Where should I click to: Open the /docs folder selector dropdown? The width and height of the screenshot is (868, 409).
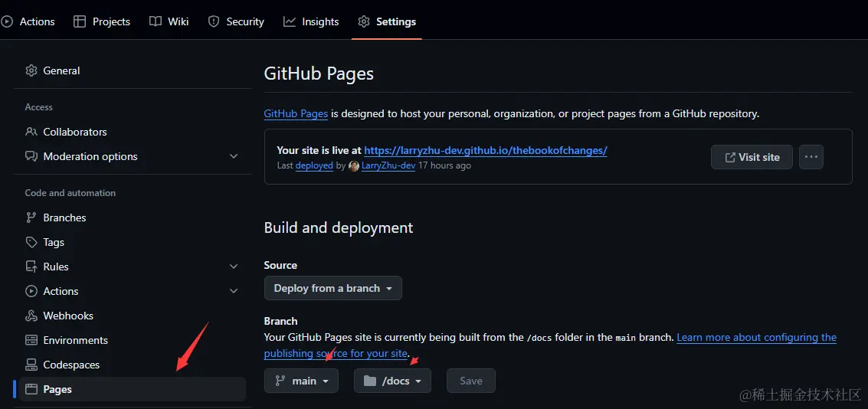click(x=392, y=381)
